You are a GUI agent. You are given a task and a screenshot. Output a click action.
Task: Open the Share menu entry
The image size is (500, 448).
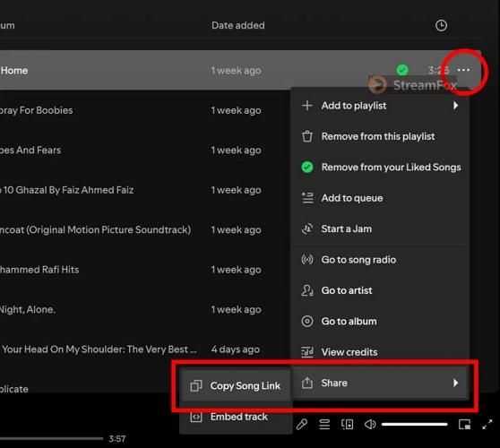(380, 383)
